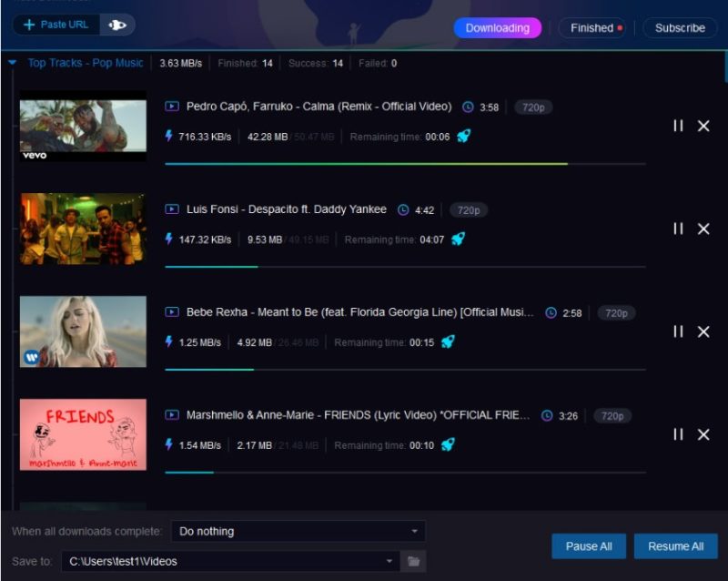Click the 3.63 MB/s total speed readout
Image resolution: width=728 pixels, height=581 pixels.
pyautogui.click(x=180, y=63)
